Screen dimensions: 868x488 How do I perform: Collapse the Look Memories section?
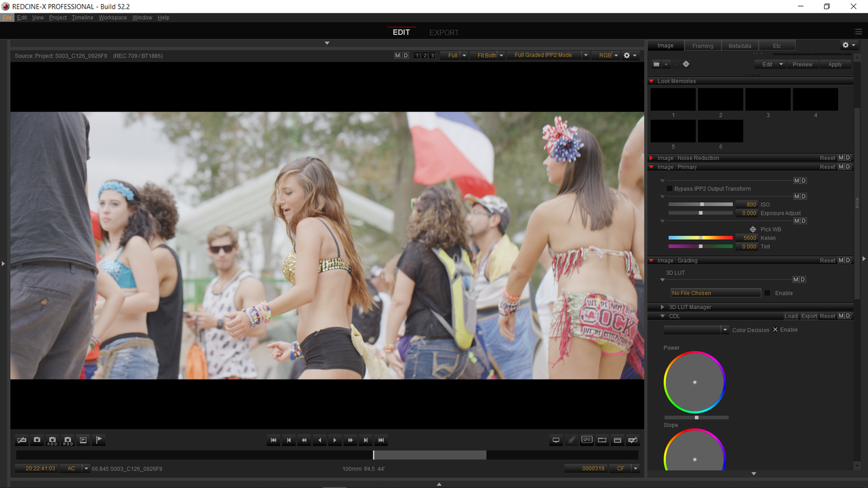click(x=652, y=81)
